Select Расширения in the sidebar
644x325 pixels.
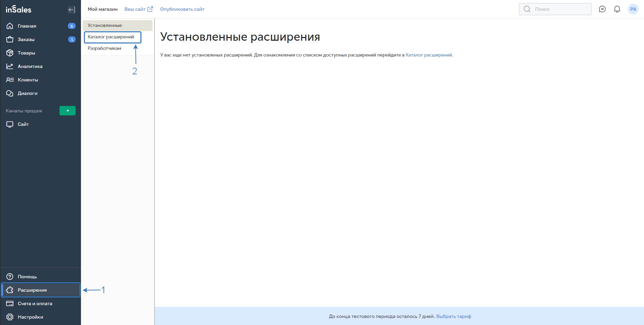[41, 290]
